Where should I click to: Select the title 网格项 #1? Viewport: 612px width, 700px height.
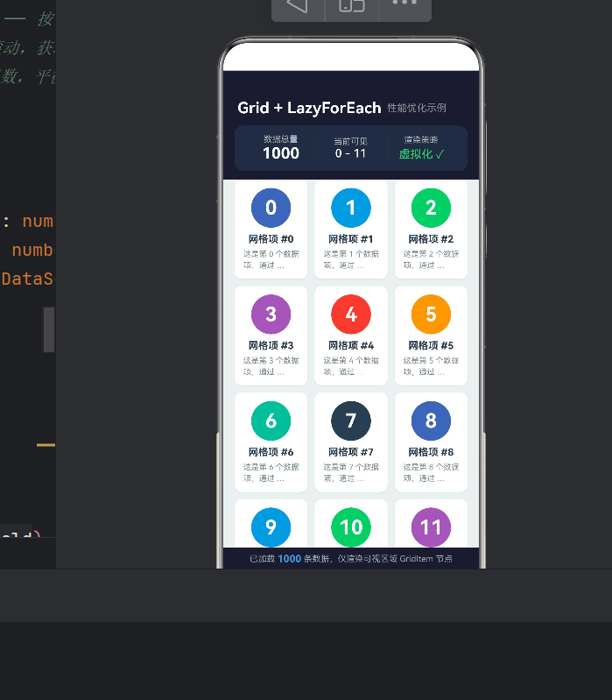(350, 239)
